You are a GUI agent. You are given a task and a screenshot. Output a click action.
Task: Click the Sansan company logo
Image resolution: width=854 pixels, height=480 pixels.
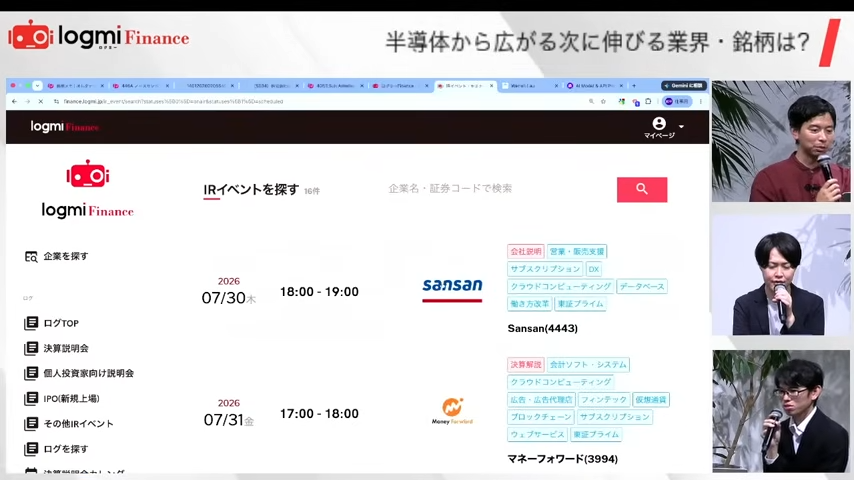click(x=452, y=289)
